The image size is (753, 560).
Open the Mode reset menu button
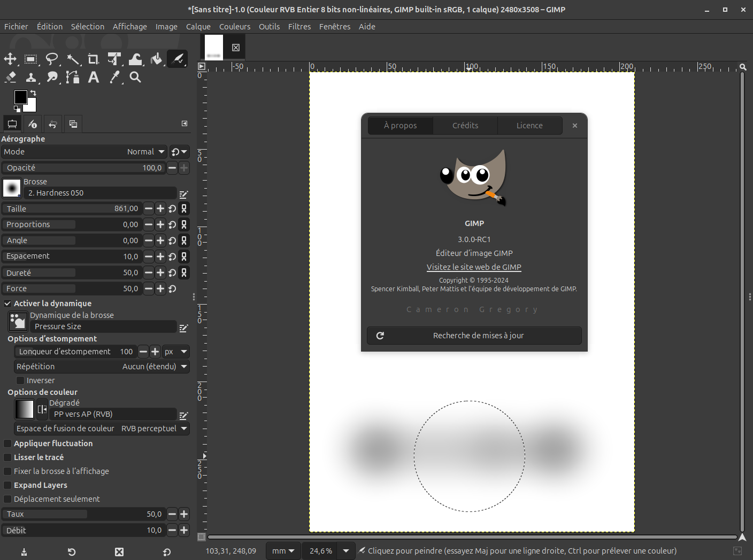[180, 152]
